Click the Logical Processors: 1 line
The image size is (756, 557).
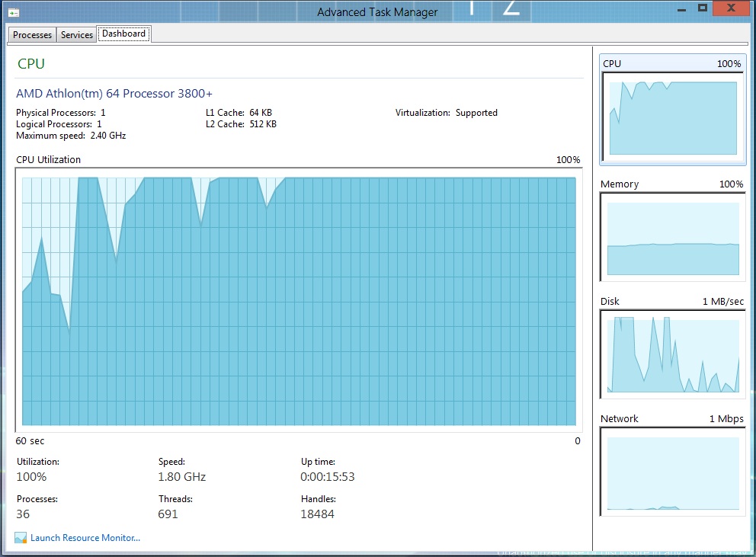coord(59,124)
